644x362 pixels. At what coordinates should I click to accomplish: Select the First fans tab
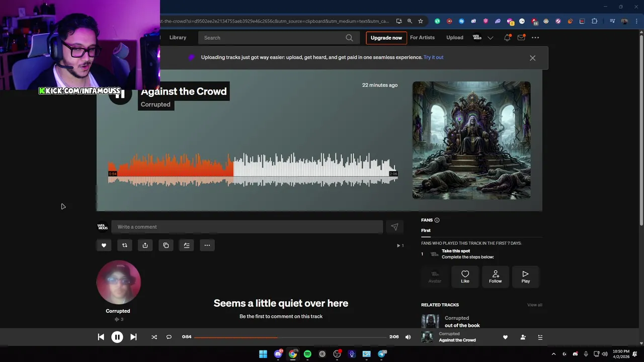[426, 230]
